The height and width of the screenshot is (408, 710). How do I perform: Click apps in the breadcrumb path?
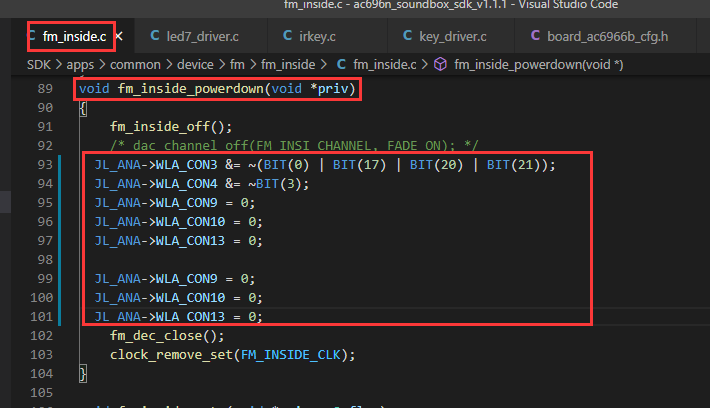pos(80,65)
